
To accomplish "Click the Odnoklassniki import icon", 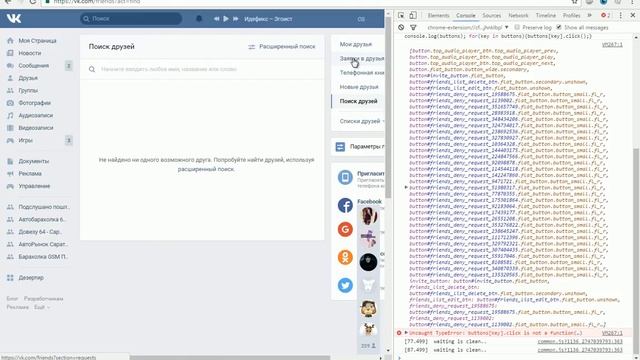I will pos(345,257).
